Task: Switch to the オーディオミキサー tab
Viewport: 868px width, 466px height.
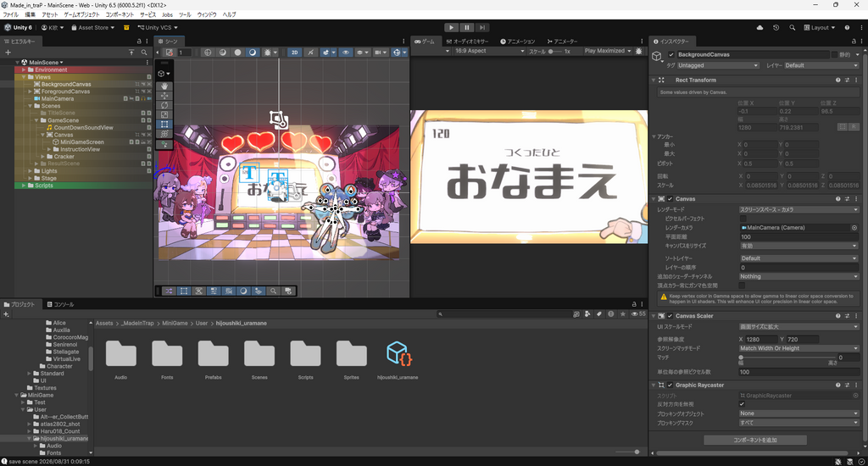Action: click(x=468, y=42)
